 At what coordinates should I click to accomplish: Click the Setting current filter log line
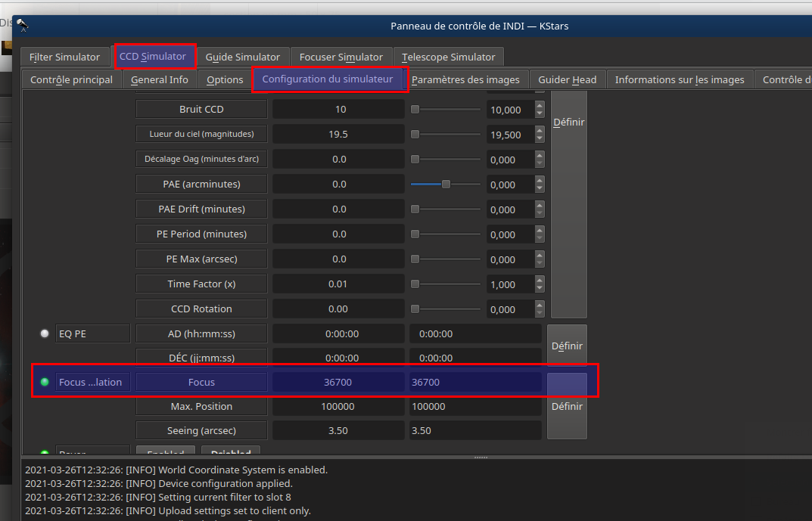(158, 497)
